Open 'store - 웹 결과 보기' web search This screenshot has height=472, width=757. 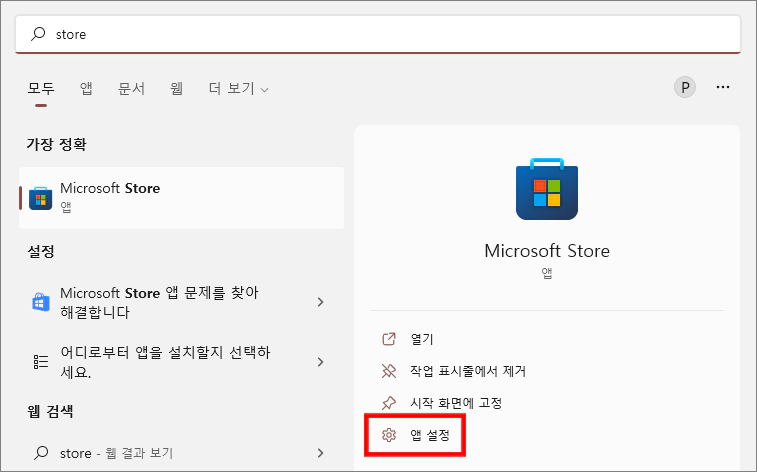pyautogui.click(x=182, y=453)
